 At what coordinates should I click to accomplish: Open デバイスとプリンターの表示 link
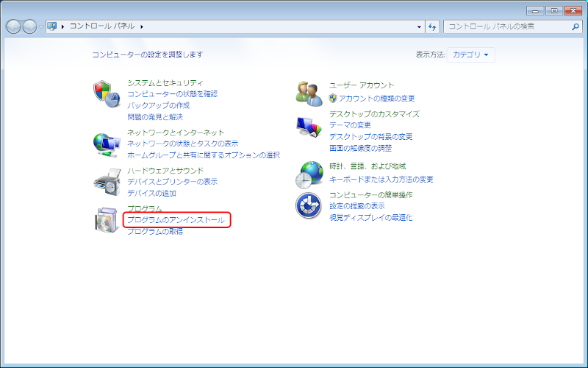(x=172, y=182)
